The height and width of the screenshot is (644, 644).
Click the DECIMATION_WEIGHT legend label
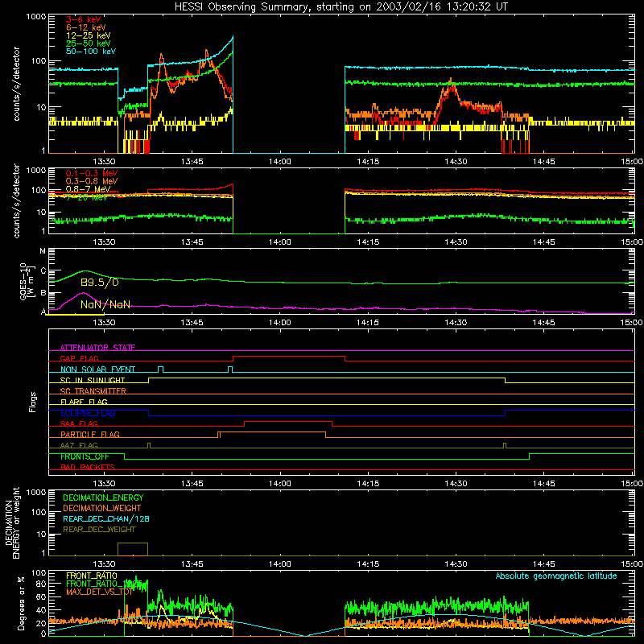(102, 508)
